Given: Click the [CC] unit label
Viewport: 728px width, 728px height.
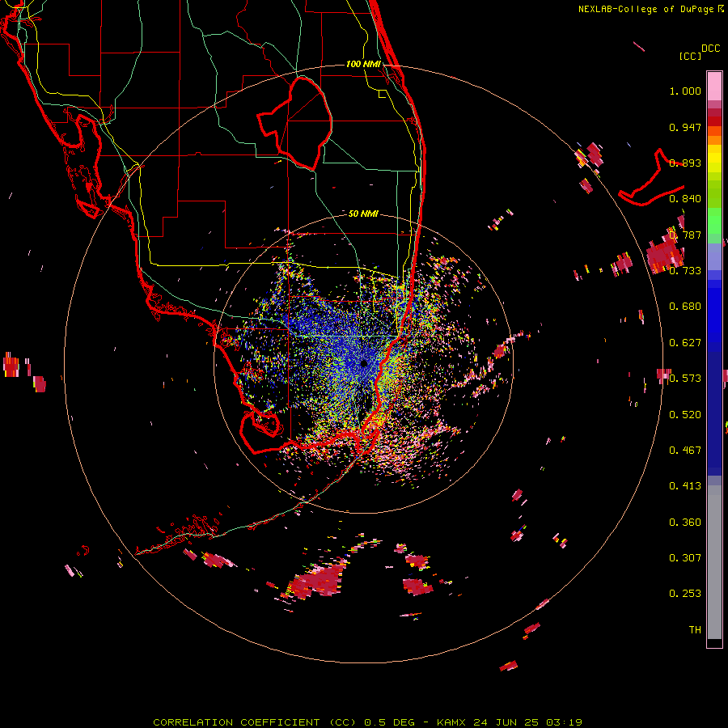Looking at the screenshot, I should [691, 56].
